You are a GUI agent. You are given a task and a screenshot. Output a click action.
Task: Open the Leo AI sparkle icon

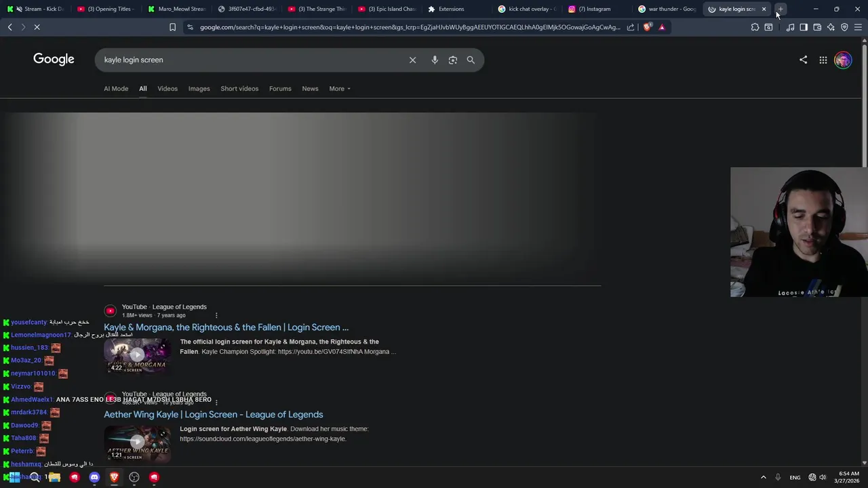coord(831,27)
